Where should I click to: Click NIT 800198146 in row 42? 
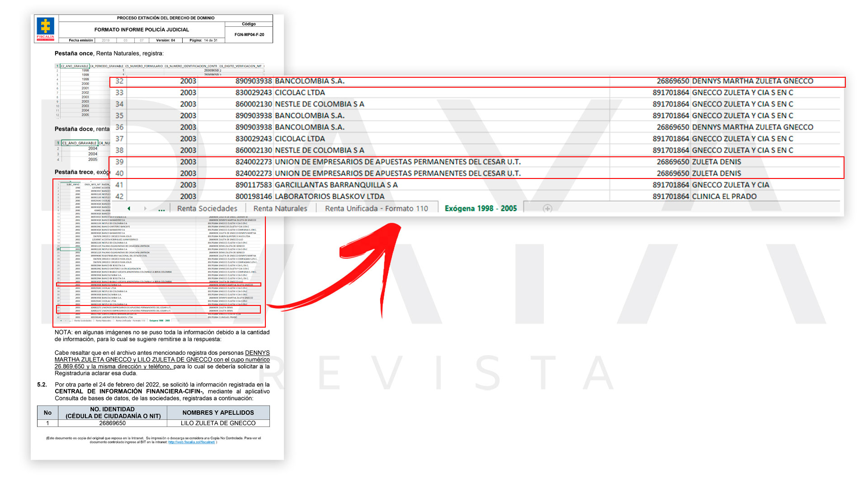point(254,196)
